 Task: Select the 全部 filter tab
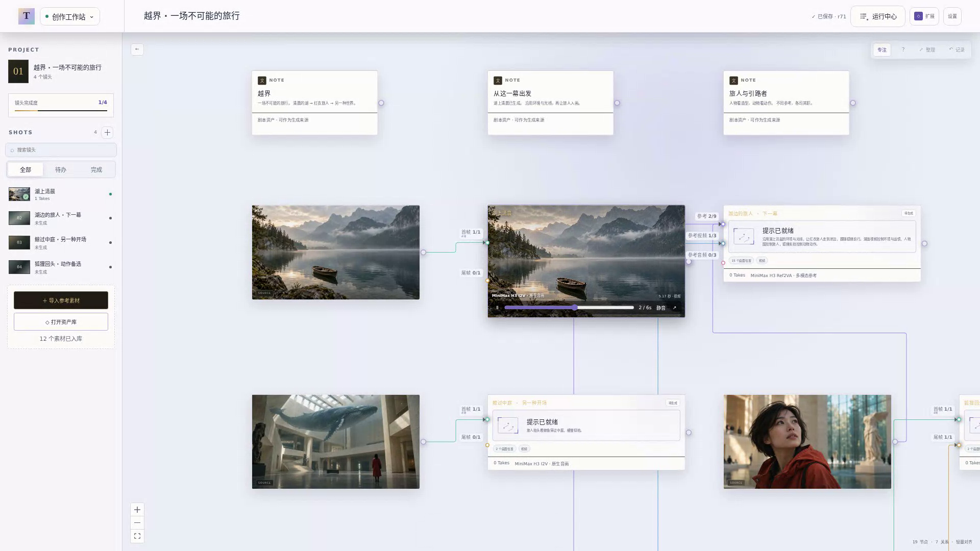(26, 170)
